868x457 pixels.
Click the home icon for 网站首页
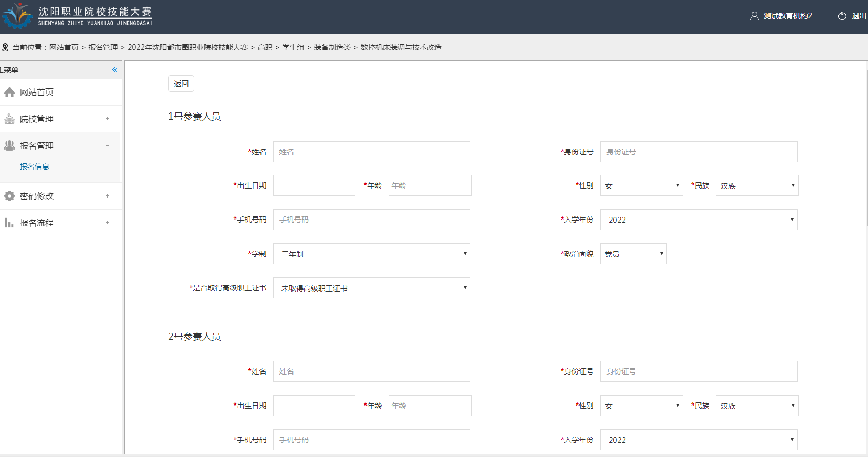coord(9,92)
